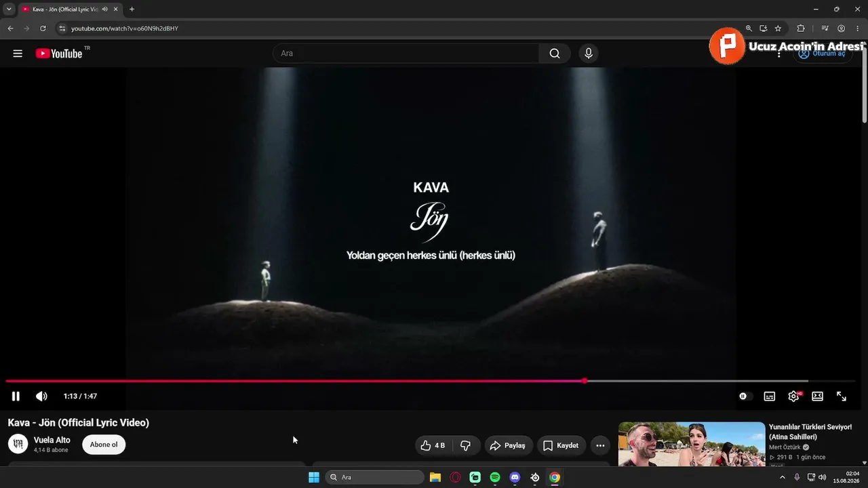View site information icon in address bar
Screen dimensions: 868x488
[62, 28]
